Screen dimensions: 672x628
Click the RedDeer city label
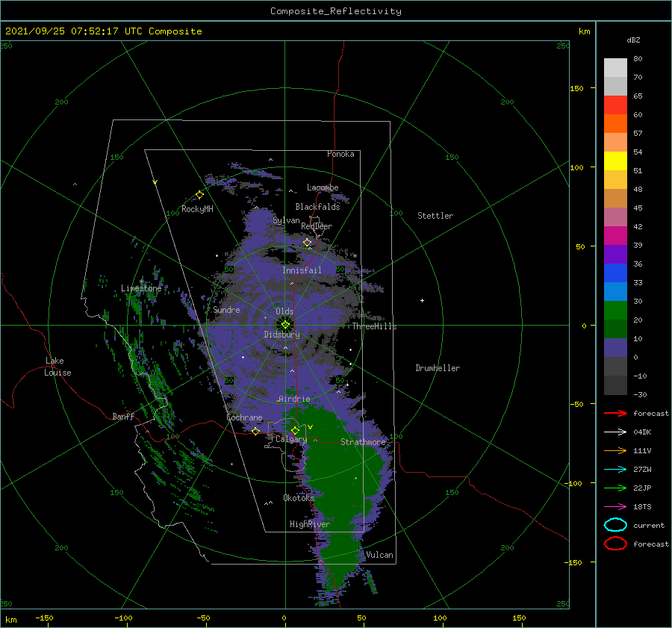point(317,226)
